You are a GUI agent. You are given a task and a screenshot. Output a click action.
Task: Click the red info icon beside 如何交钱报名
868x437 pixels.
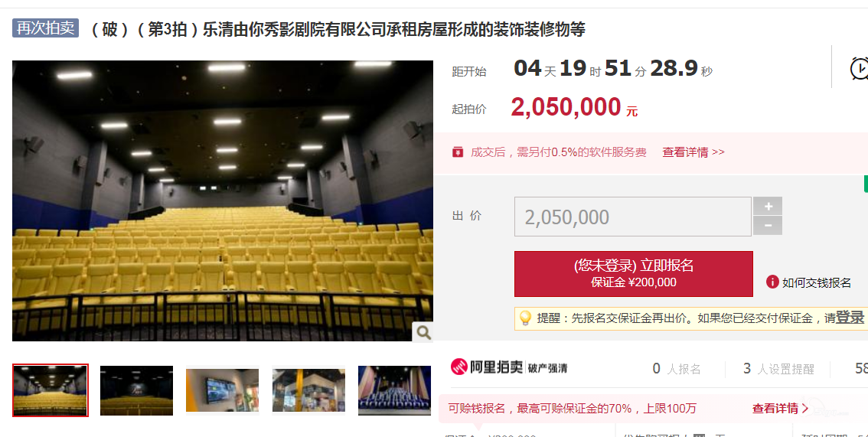(772, 282)
